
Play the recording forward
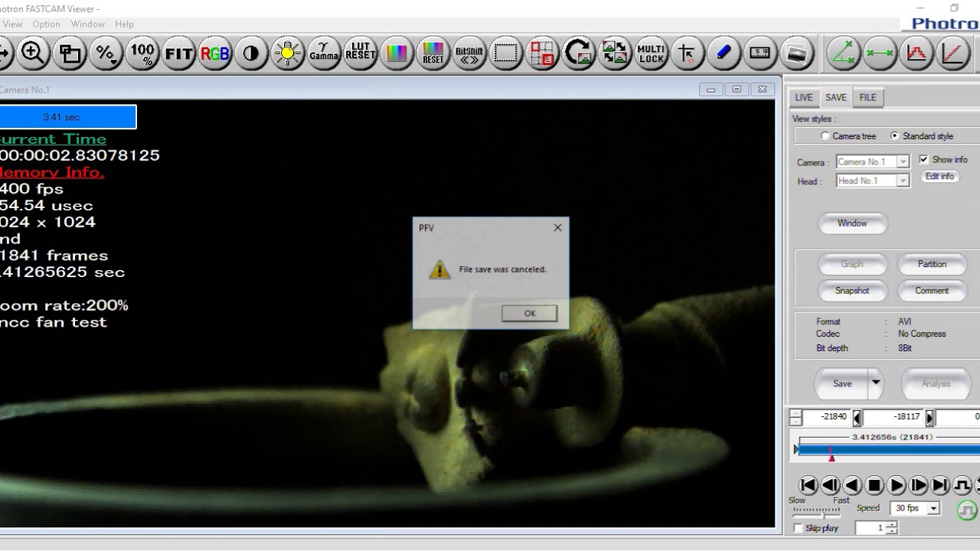(x=897, y=485)
